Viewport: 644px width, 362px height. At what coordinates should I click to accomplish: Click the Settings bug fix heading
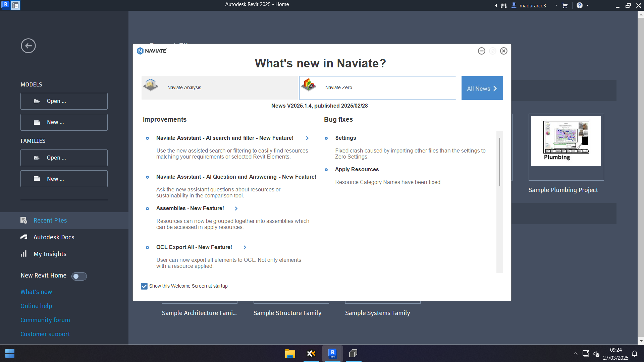click(x=345, y=138)
